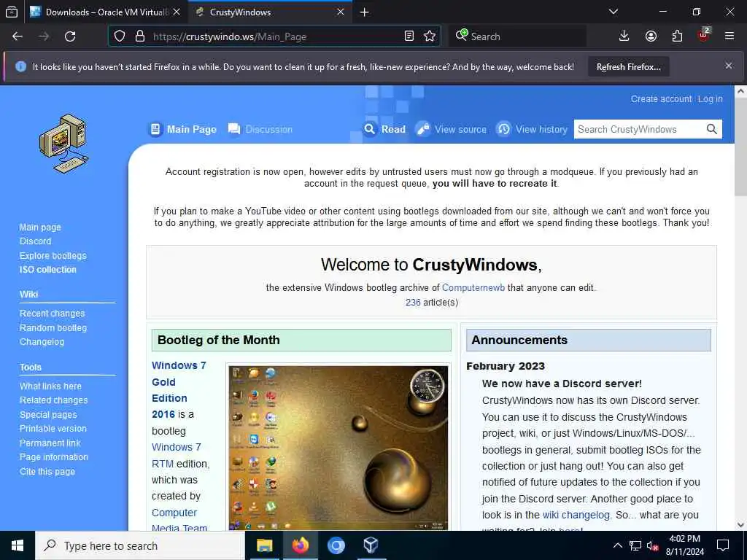Screen dimensions: 747x560
Task: Open the View history tab
Action: [x=532, y=129]
